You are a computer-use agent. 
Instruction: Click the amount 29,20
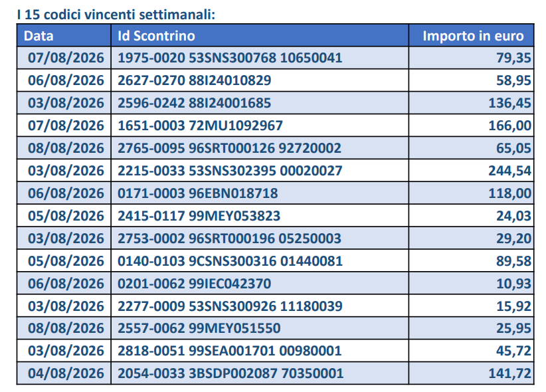(x=513, y=239)
